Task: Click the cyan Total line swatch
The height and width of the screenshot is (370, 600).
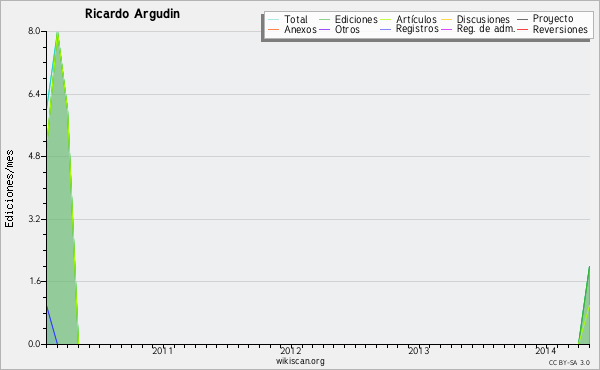Action: point(274,20)
